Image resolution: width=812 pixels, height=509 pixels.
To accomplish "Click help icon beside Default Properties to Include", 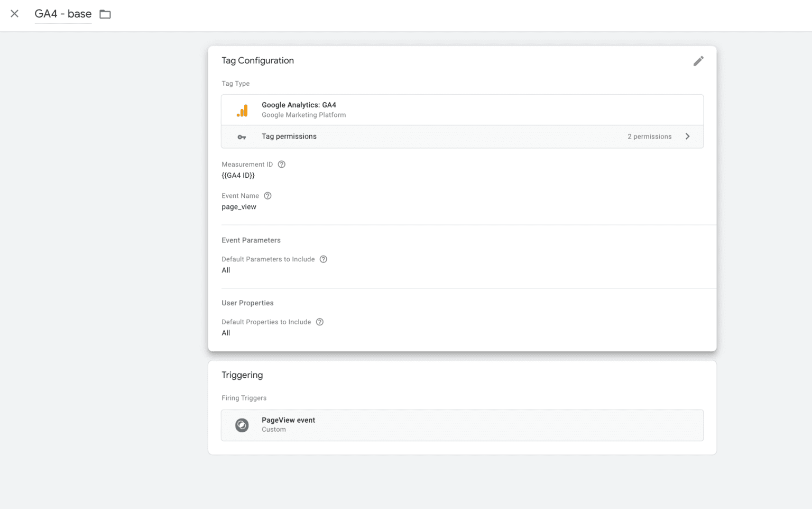I will coord(320,322).
